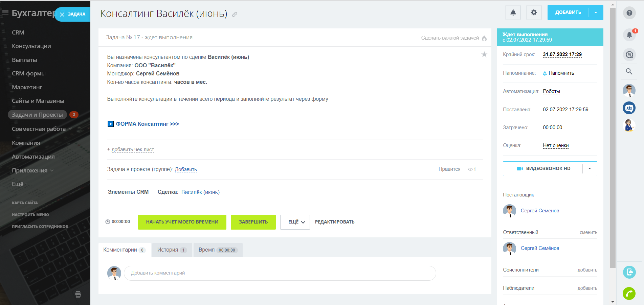Screen dimensions: 644x305
Task: Open the ЕЩЁ dropdown in task actions
Action: pos(295,222)
